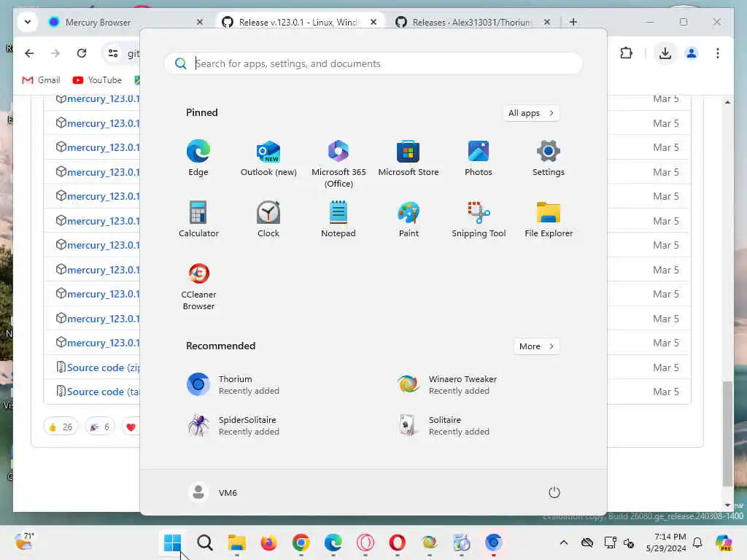Screen dimensions: 747x560
Task: Open the Clock app
Action: pyautogui.click(x=268, y=219)
